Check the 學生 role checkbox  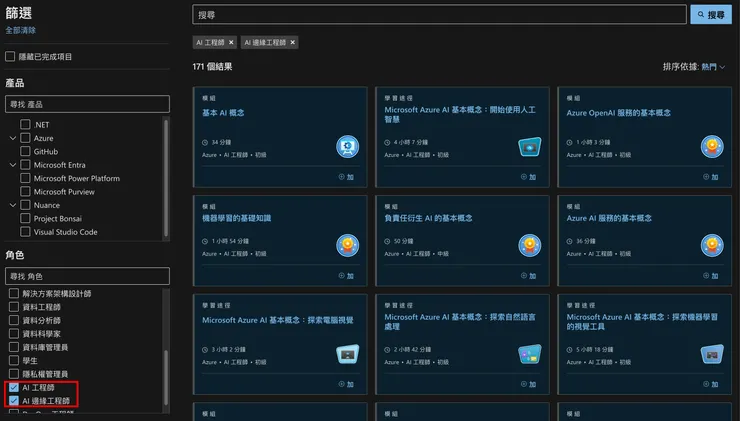[x=14, y=361]
